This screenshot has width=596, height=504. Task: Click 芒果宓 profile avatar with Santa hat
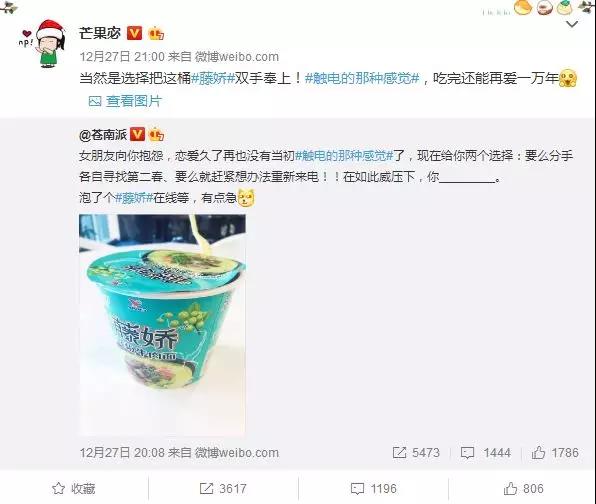click(45, 44)
